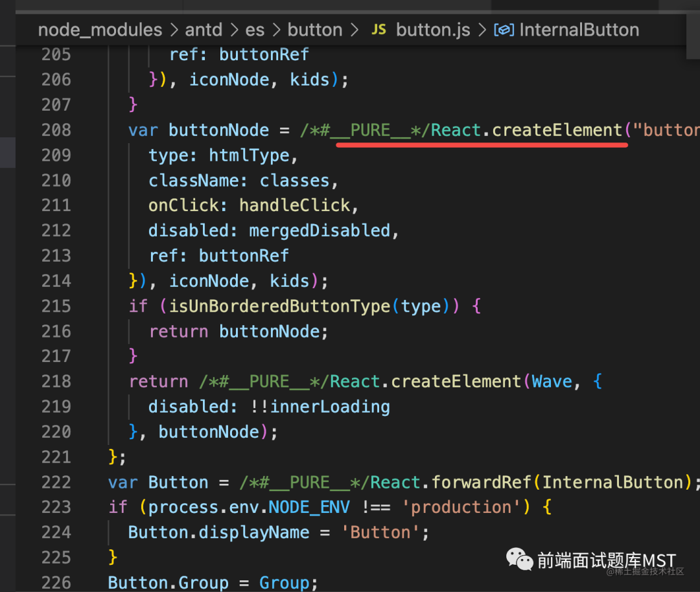Open the antd breadcrumb segment

204,30
